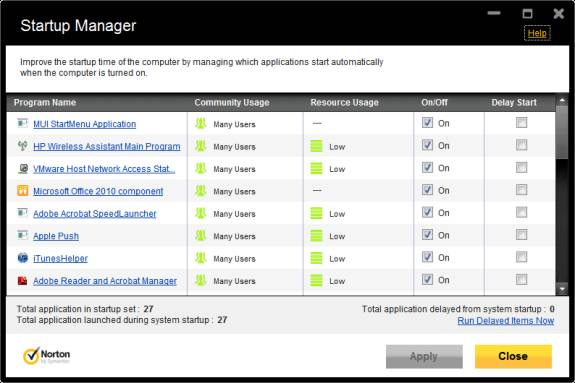Click community users icon for Apple Push
Image resolution: width=575 pixels, height=383 pixels.
pyautogui.click(x=201, y=235)
